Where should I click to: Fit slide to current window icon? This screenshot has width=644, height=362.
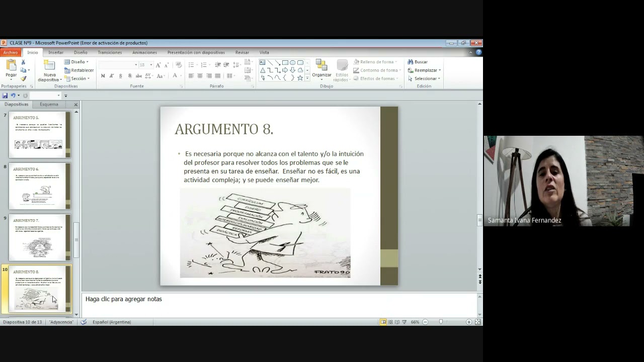pyautogui.click(x=478, y=322)
